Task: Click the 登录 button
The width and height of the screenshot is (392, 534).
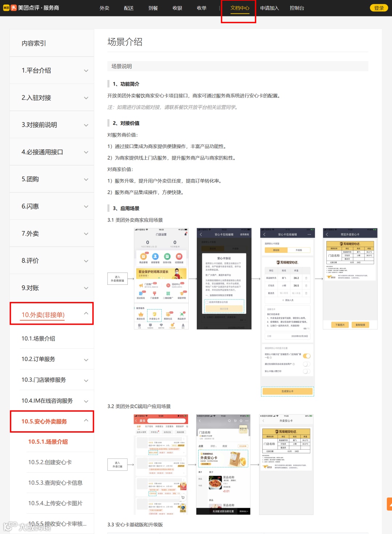Action: point(379,8)
